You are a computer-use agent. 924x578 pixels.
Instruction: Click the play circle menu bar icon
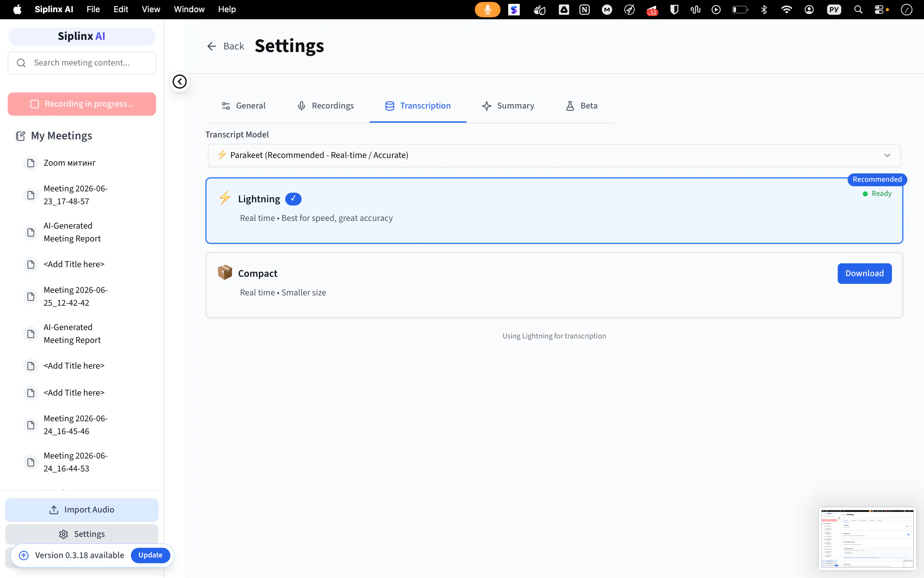pyautogui.click(x=716, y=10)
